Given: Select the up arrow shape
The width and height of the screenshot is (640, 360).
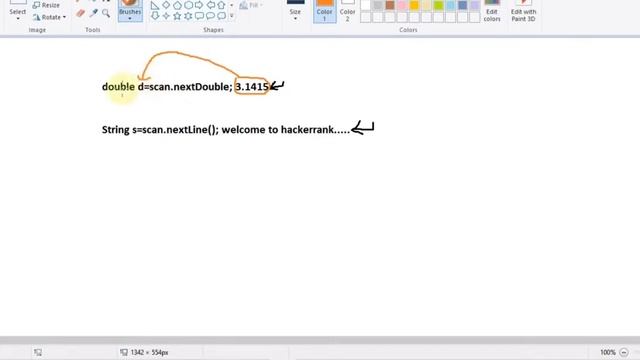Looking at the screenshot, I should click(x=221, y=5).
